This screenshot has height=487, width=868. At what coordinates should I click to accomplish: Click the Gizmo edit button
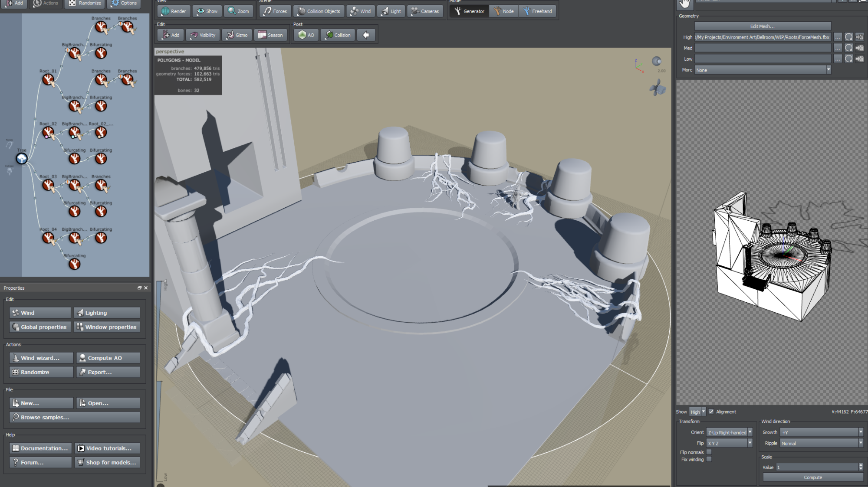pos(237,35)
